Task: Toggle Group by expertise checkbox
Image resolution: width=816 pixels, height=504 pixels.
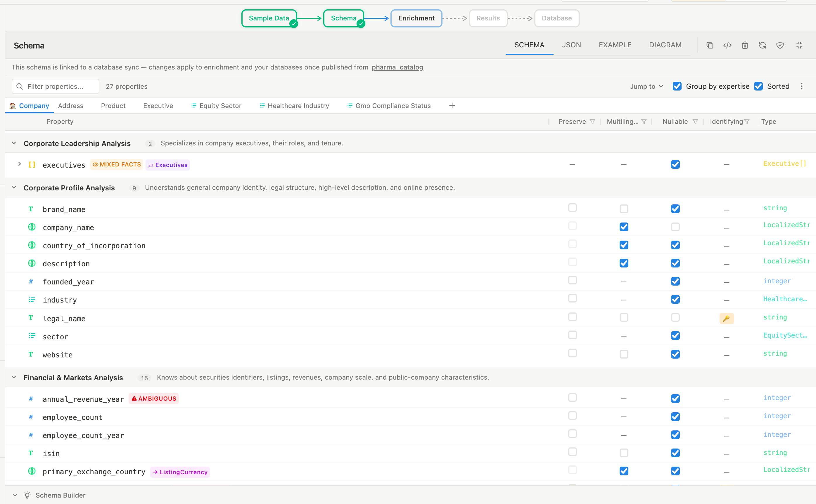Action: [677, 86]
